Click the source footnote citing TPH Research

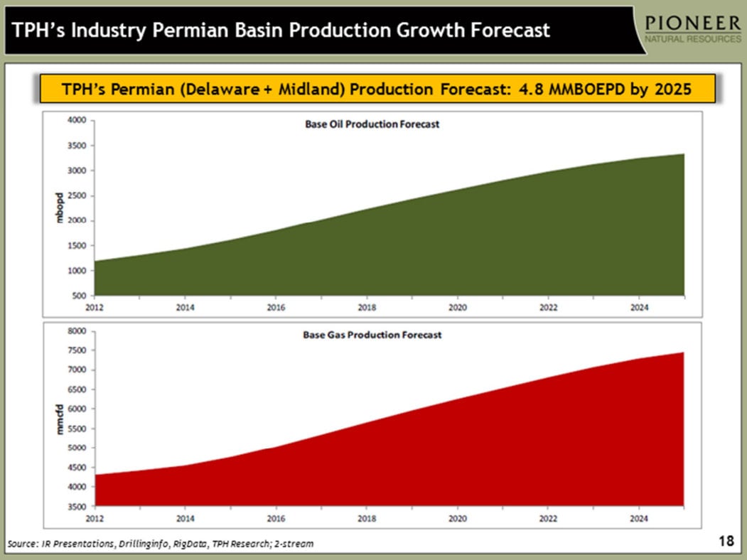160,544
